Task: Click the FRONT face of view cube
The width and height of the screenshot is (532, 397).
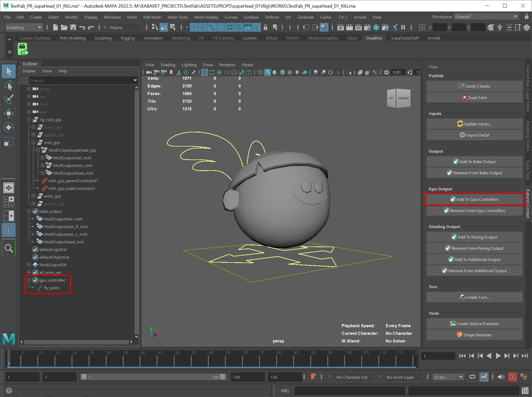Action: click(x=403, y=98)
